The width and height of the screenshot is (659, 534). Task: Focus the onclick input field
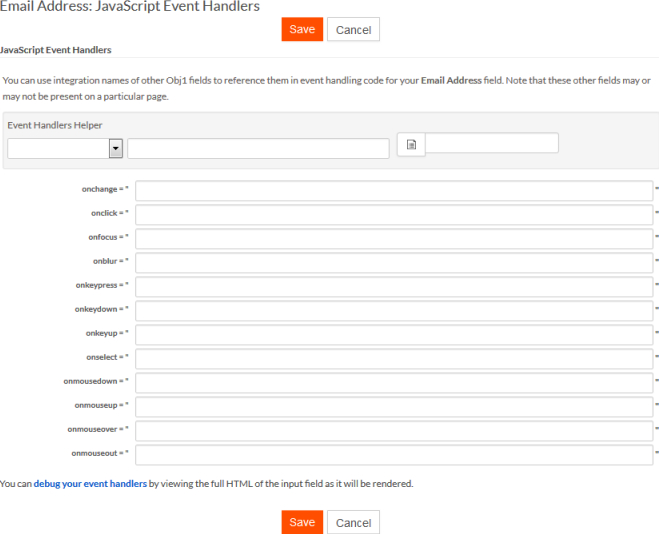click(x=394, y=215)
